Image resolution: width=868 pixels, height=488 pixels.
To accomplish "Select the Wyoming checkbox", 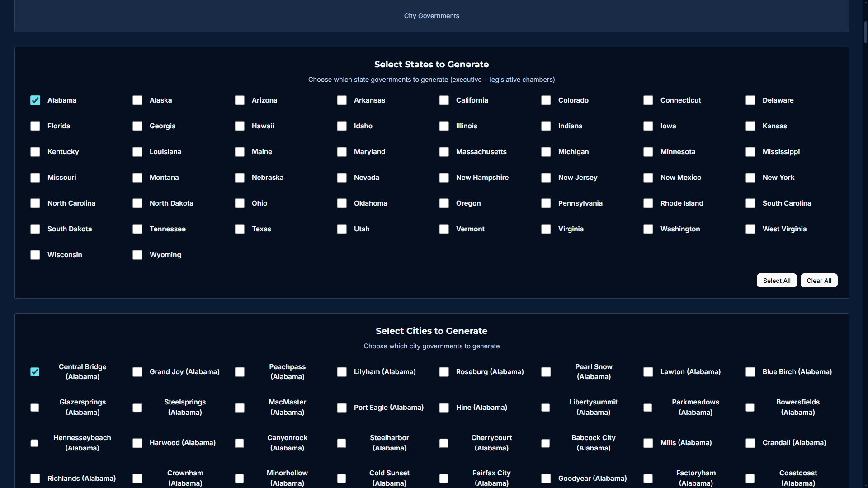I will (x=137, y=255).
